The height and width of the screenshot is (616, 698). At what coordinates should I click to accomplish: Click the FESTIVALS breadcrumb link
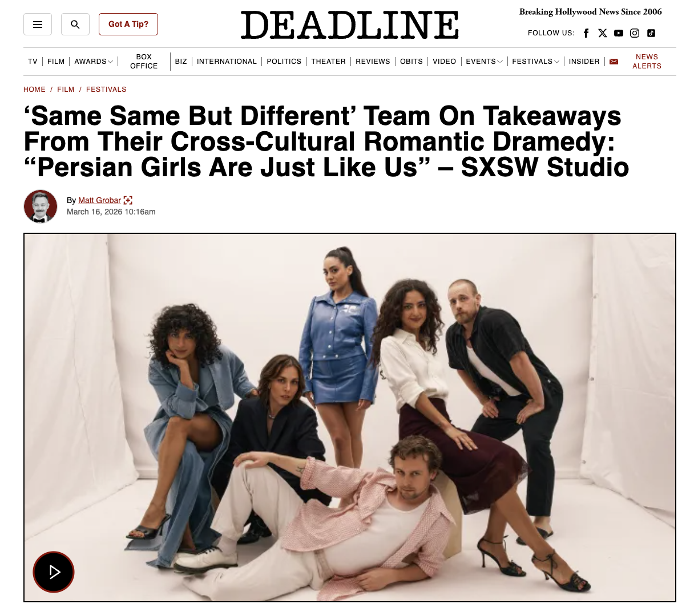point(106,90)
